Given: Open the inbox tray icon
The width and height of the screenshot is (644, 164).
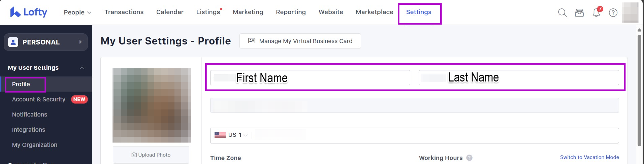Looking at the screenshot, I should [x=579, y=13].
